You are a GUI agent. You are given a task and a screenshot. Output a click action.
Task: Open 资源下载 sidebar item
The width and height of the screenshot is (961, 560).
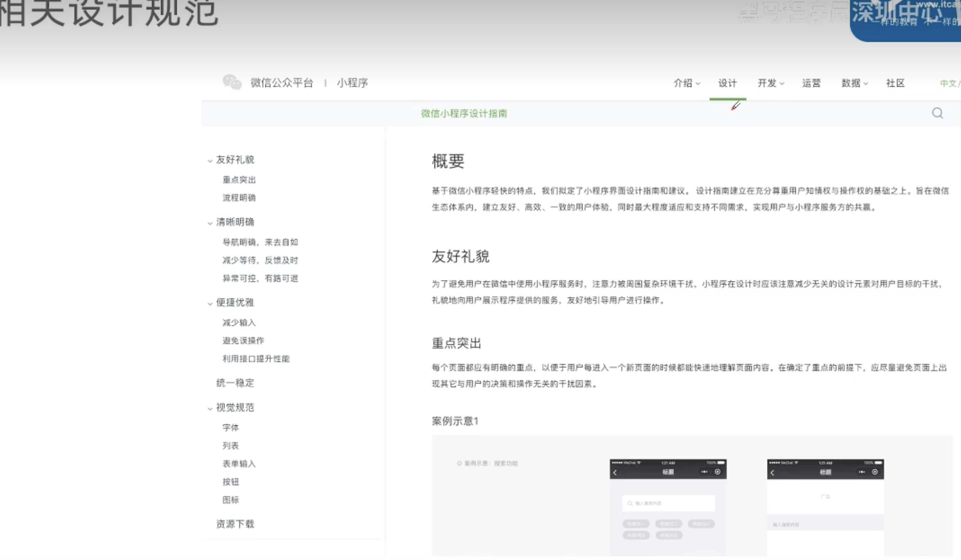(x=235, y=524)
